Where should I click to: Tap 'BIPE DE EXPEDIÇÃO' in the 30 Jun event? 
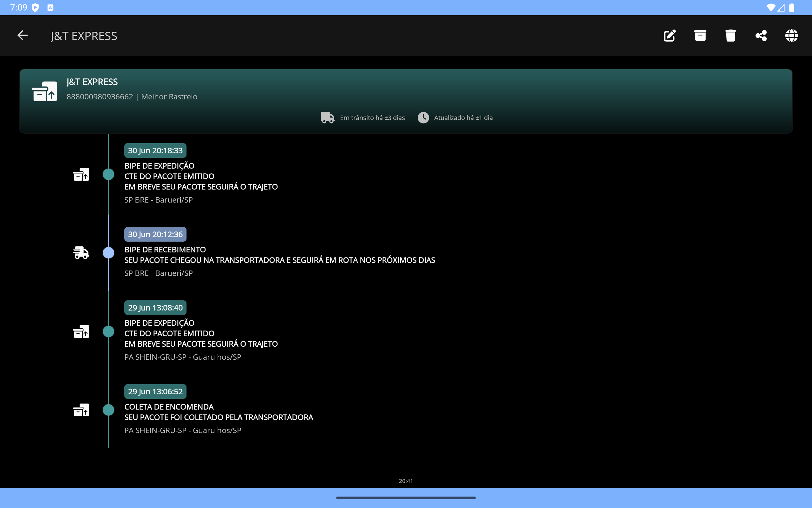[159, 166]
